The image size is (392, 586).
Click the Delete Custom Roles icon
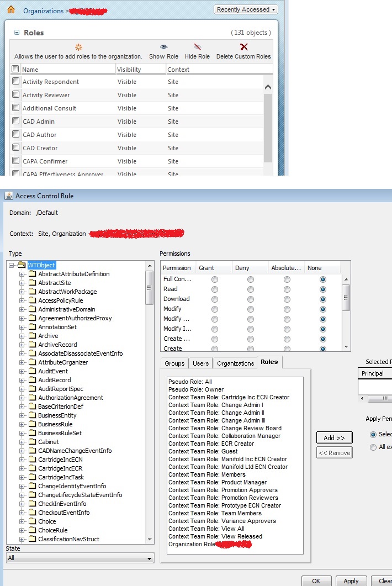243,47
